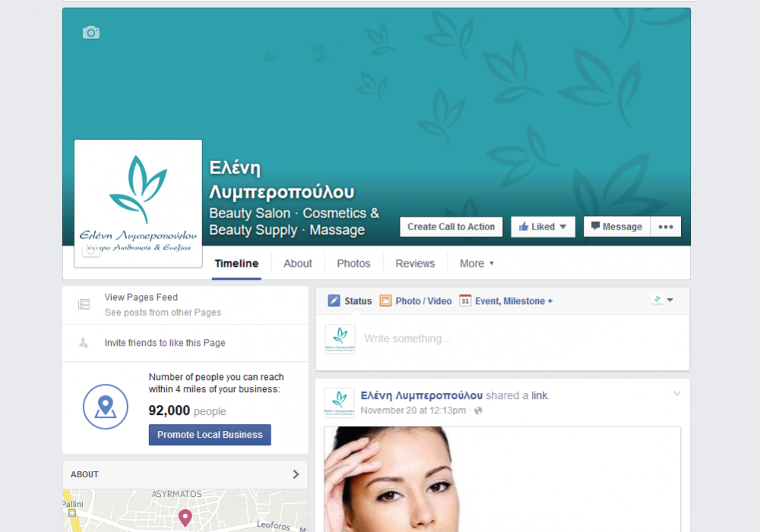Click the View Pages Feed icon

pos(84,304)
